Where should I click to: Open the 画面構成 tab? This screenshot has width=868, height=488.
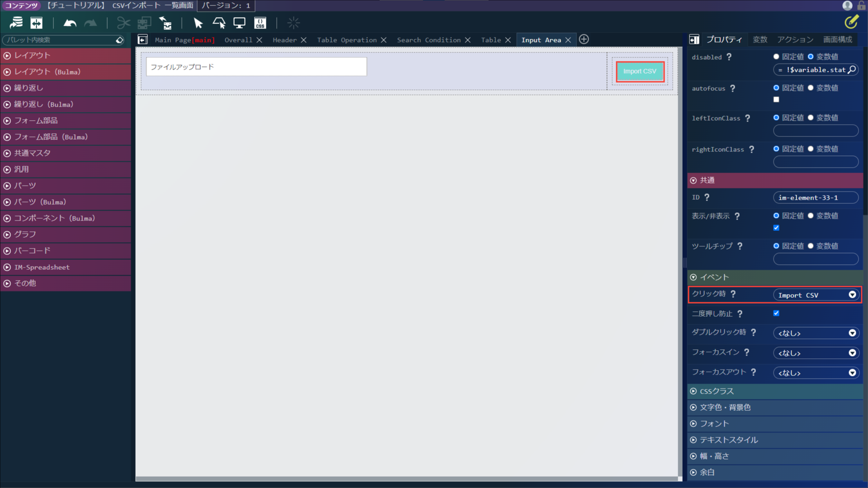[838, 40]
